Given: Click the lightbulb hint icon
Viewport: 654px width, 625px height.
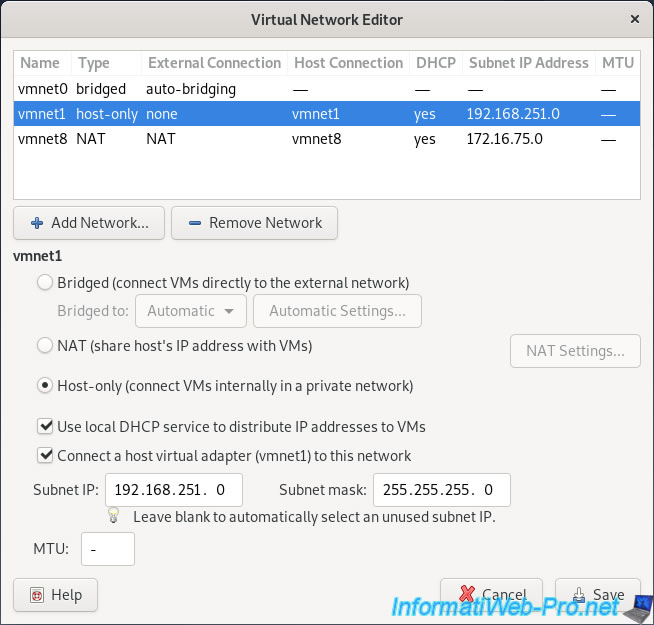Looking at the screenshot, I should 116,517.
